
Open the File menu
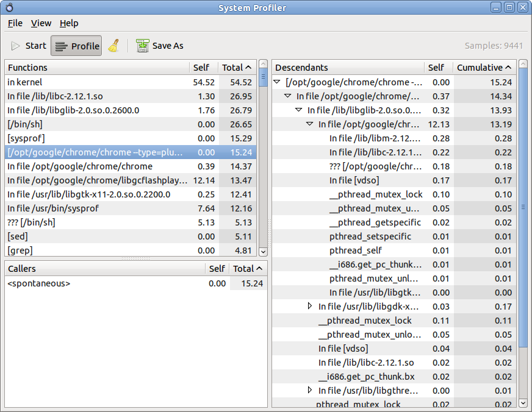[x=15, y=23]
